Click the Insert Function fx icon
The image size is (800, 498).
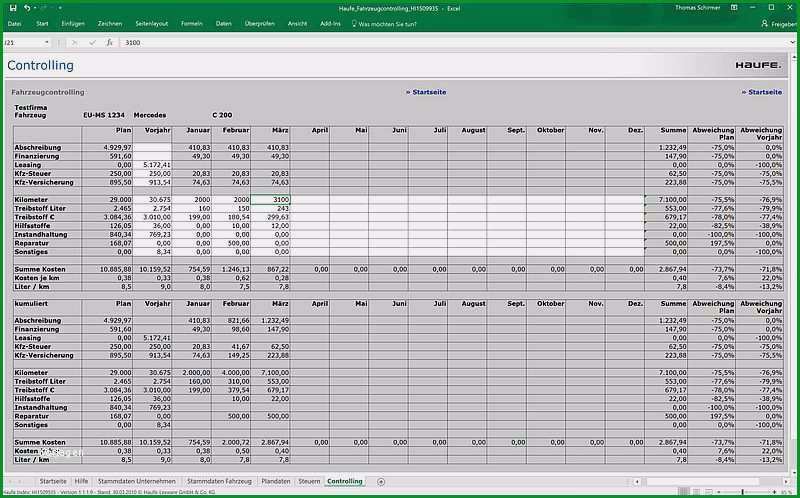[109, 43]
